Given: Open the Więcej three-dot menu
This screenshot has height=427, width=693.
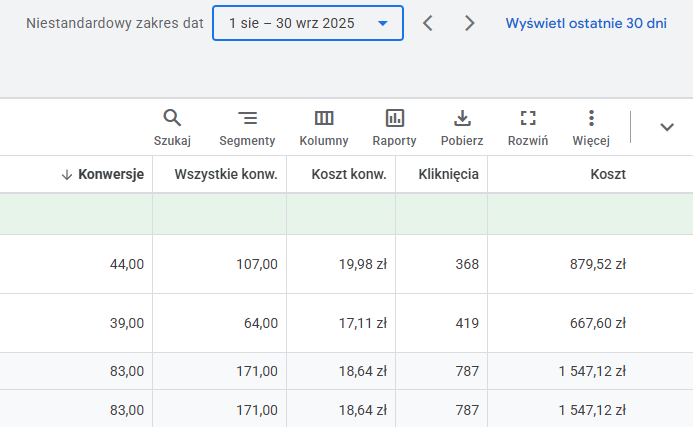Looking at the screenshot, I should pyautogui.click(x=591, y=127).
